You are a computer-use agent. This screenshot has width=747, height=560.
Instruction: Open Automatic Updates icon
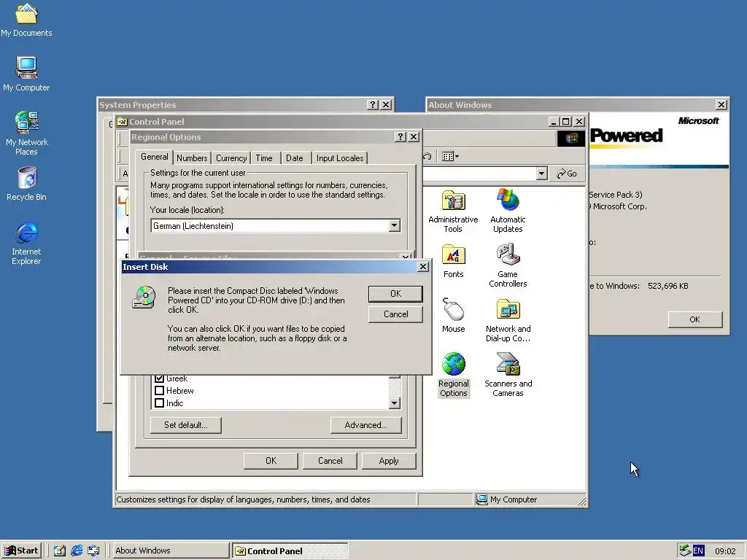click(508, 211)
